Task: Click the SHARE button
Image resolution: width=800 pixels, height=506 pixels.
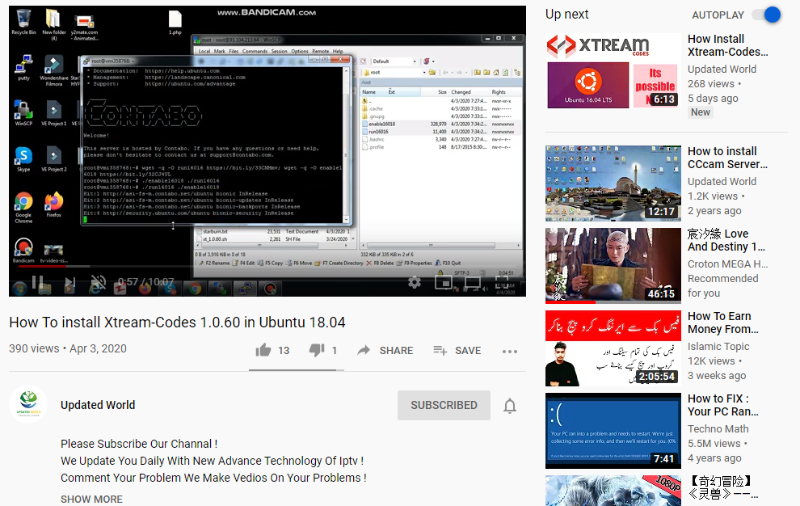Action: [x=385, y=351]
